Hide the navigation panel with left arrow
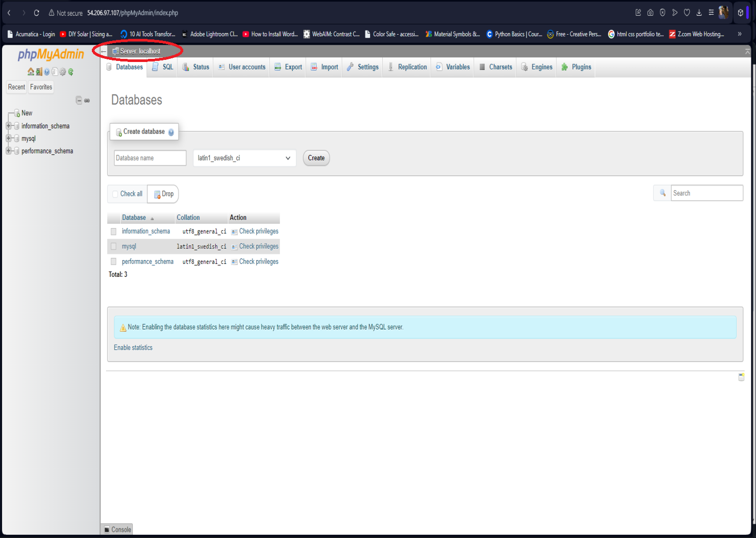The height and width of the screenshot is (538, 756). 103,51
